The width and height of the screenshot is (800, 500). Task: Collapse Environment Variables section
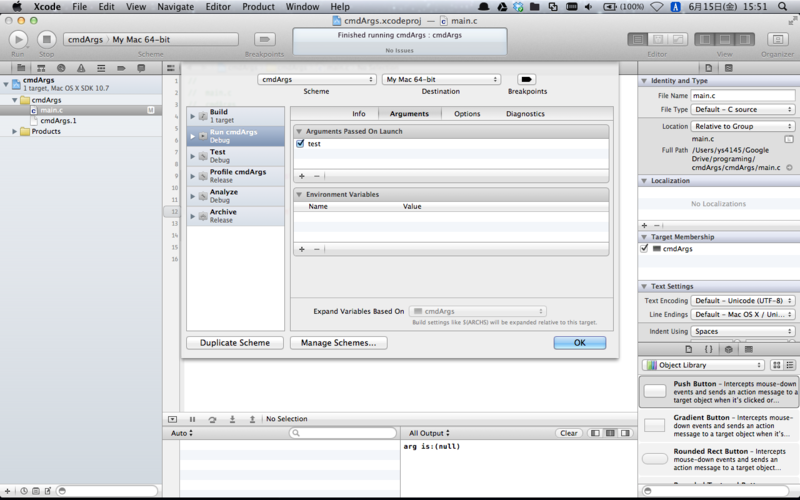299,194
